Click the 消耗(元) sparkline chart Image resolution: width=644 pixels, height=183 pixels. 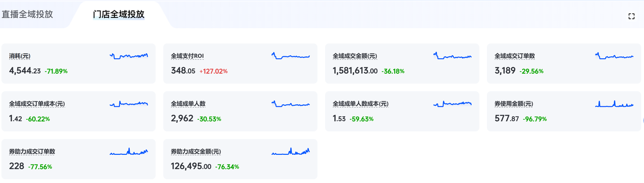coord(129,56)
